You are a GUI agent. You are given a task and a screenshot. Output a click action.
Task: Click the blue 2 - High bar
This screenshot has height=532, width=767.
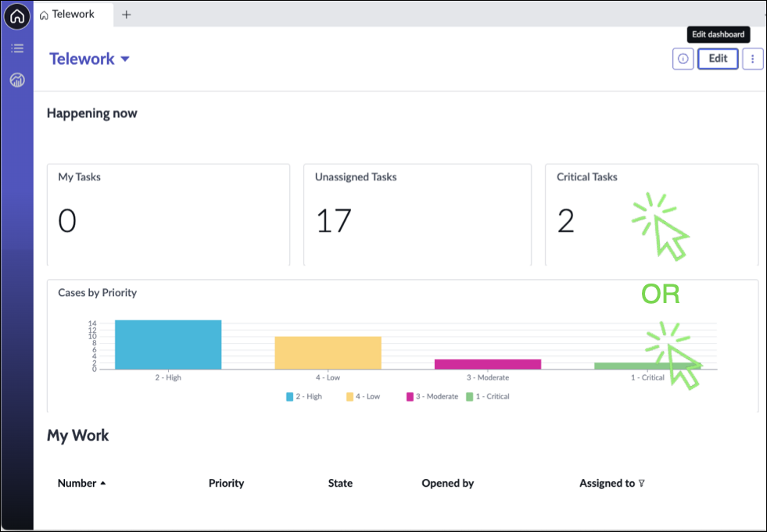tap(168, 345)
